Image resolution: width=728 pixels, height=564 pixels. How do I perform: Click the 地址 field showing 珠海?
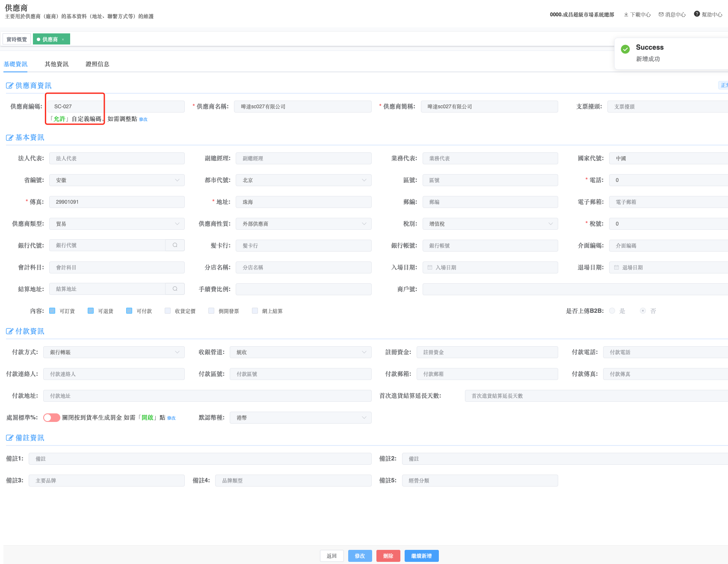(304, 202)
